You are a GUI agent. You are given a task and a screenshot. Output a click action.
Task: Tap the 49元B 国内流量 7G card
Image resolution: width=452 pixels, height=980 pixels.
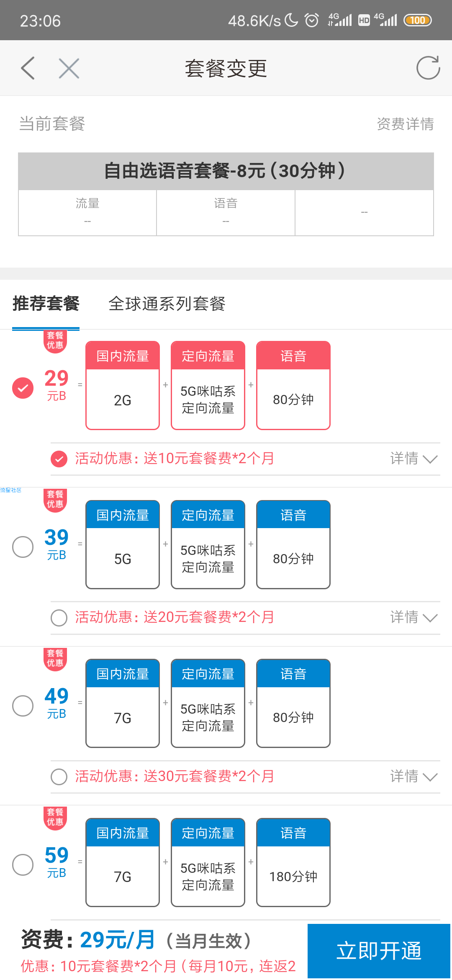click(123, 703)
